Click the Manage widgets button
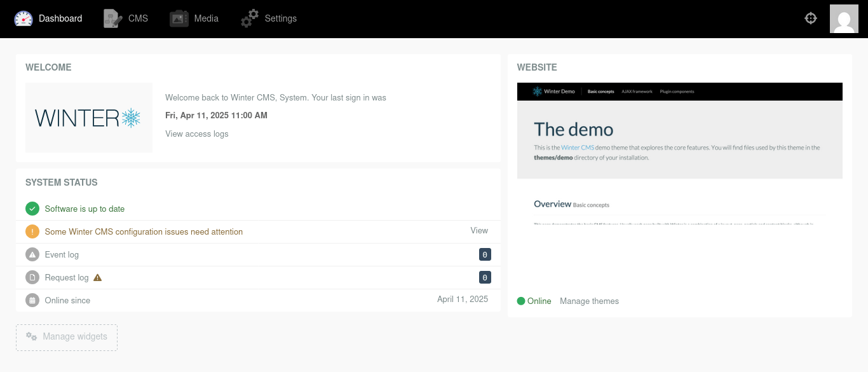The image size is (868, 372). point(67,337)
